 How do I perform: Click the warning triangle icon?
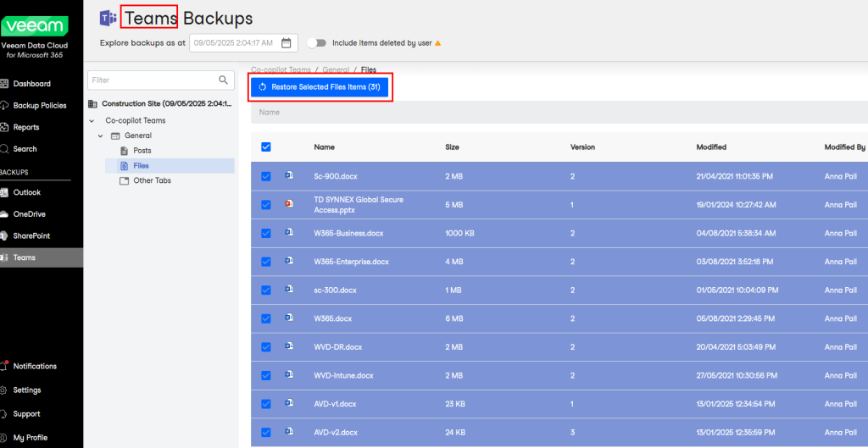(x=438, y=43)
